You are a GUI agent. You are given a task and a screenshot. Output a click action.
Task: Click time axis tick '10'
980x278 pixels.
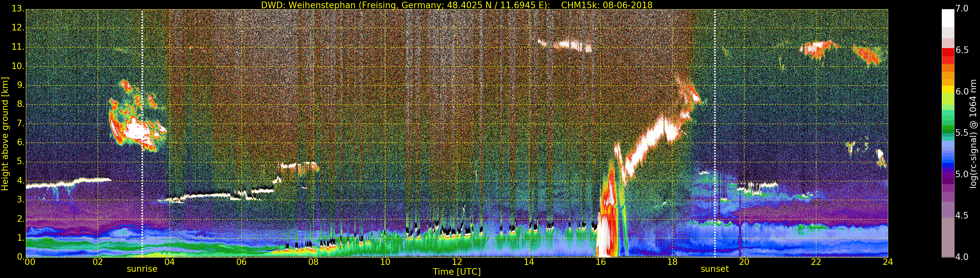(385, 262)
